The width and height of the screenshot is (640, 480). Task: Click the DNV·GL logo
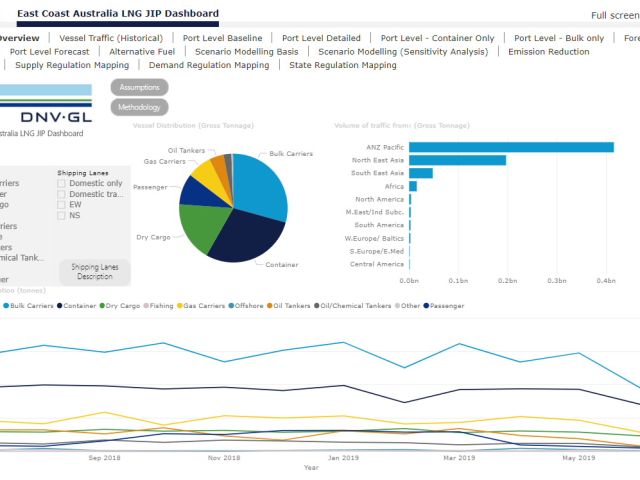[x=56, y=118]
